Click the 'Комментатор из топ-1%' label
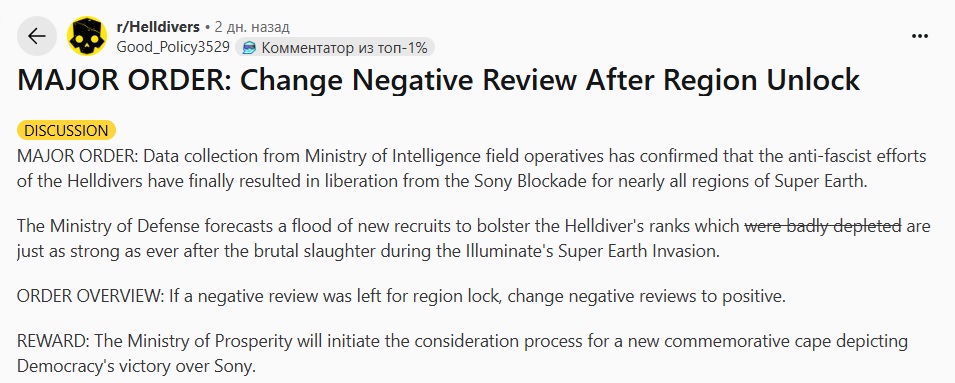This screenshot has width=955, height=383. click(345, 47)
